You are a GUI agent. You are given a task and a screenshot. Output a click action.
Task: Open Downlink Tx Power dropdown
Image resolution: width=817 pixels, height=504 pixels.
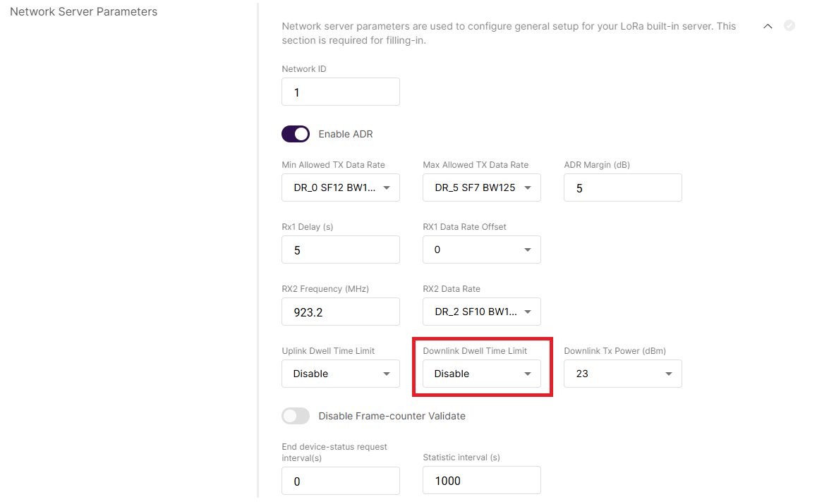point(623,374)
